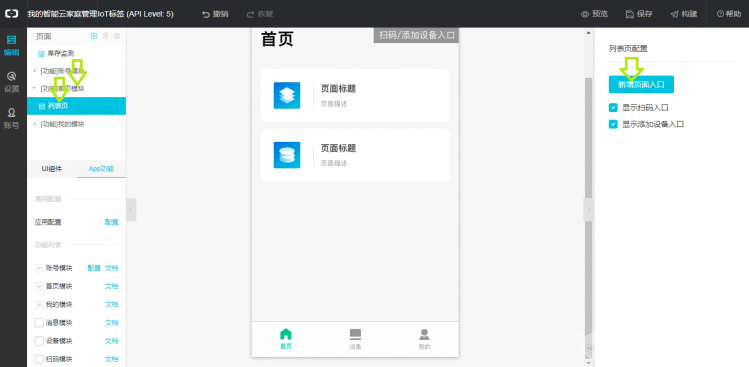Click 预览 (preview) in top bar
The image size is (749, 367).
pyautogui.click(x=594, y=14)
